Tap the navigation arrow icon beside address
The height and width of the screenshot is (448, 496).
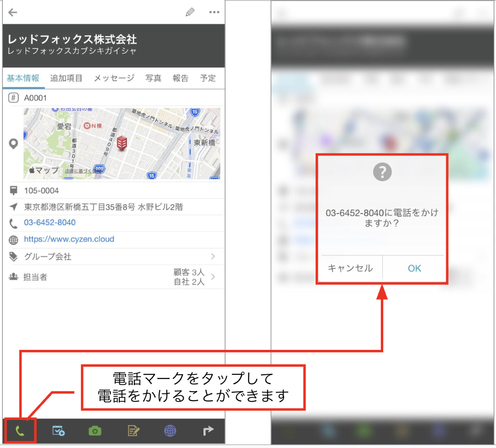tap(14, 207)
